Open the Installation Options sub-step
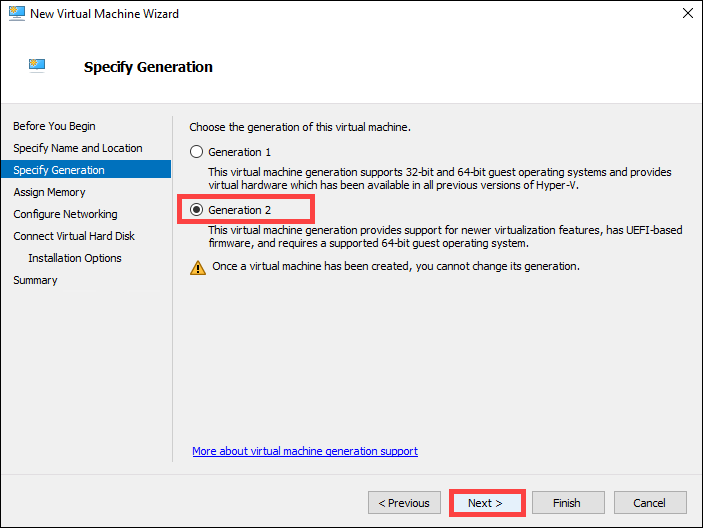Screen dimensions: 703x528 (x=75, y=258)
